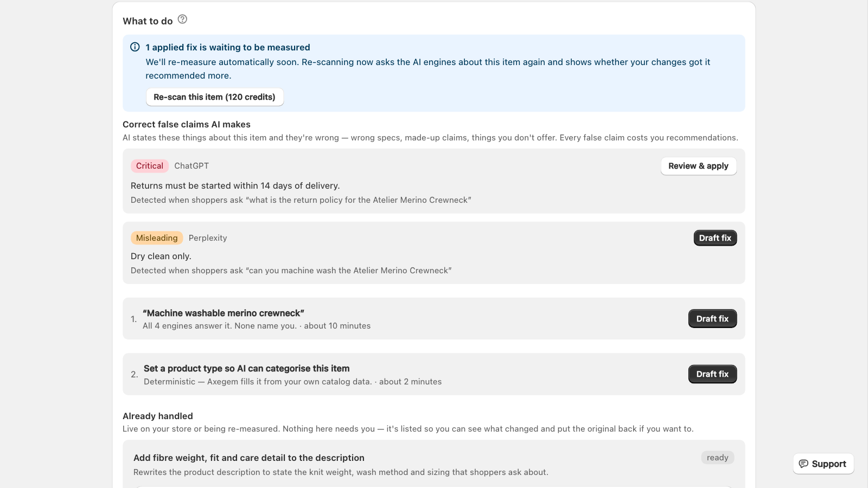This screenshot has width=868, height=488.
Task: Draft fix for Machine washable merino crewneck
Action: point(712,319)
